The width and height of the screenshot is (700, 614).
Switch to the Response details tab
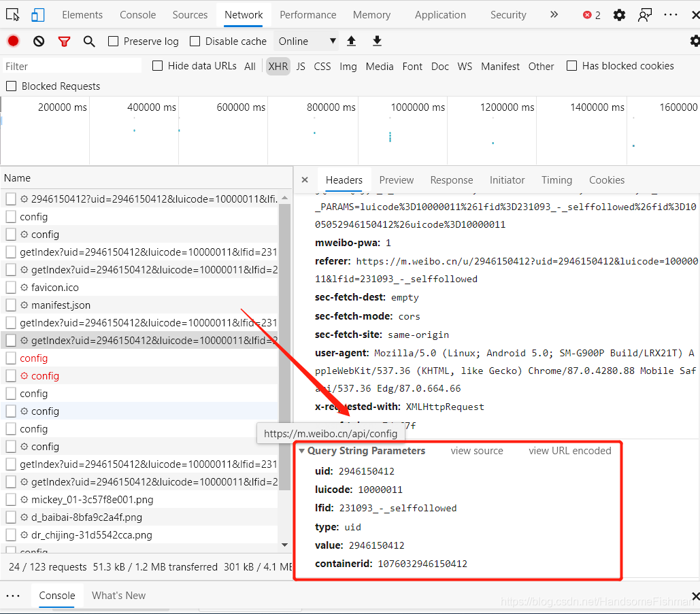coord(452,180)
